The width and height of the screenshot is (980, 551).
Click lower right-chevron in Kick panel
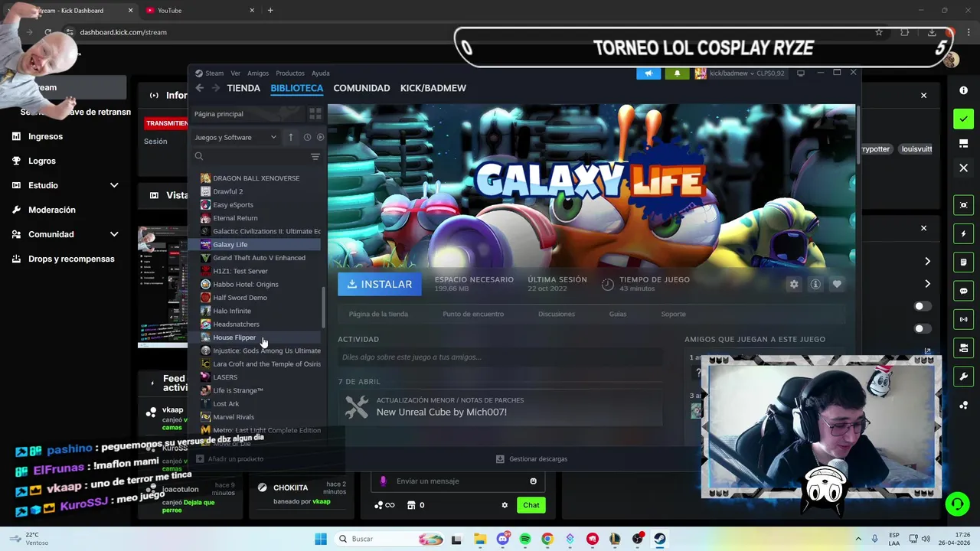tap(927, 284)
